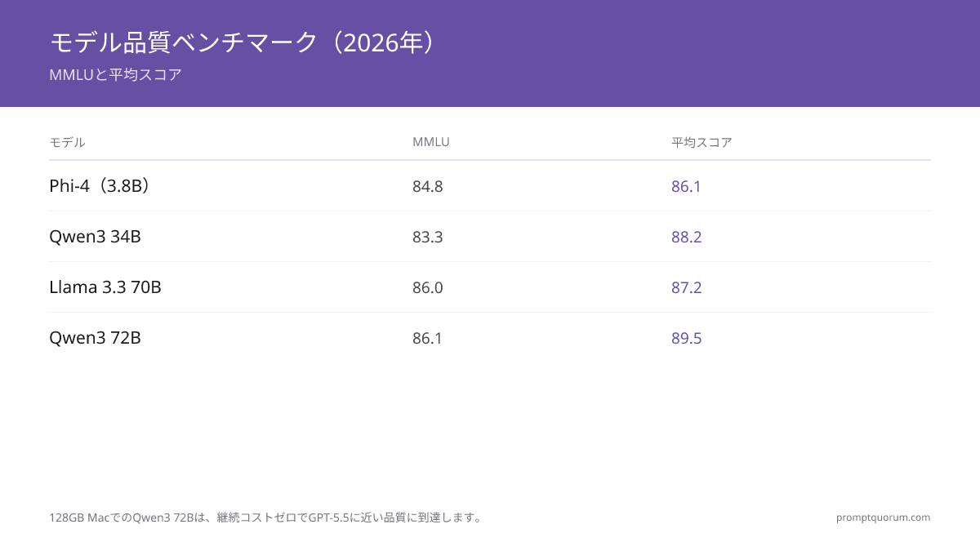Click the MMLU value 86.1 for Qwen3 72B

point(428,338)
